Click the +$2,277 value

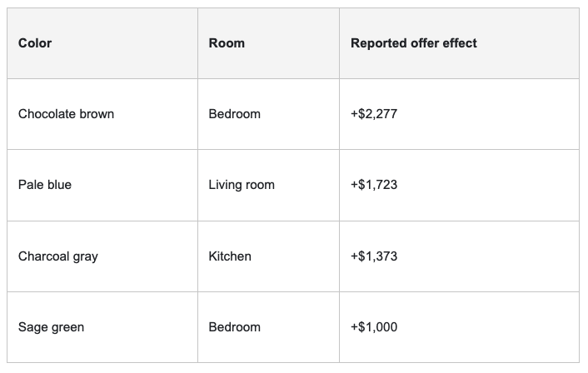(x=374, y=113)
